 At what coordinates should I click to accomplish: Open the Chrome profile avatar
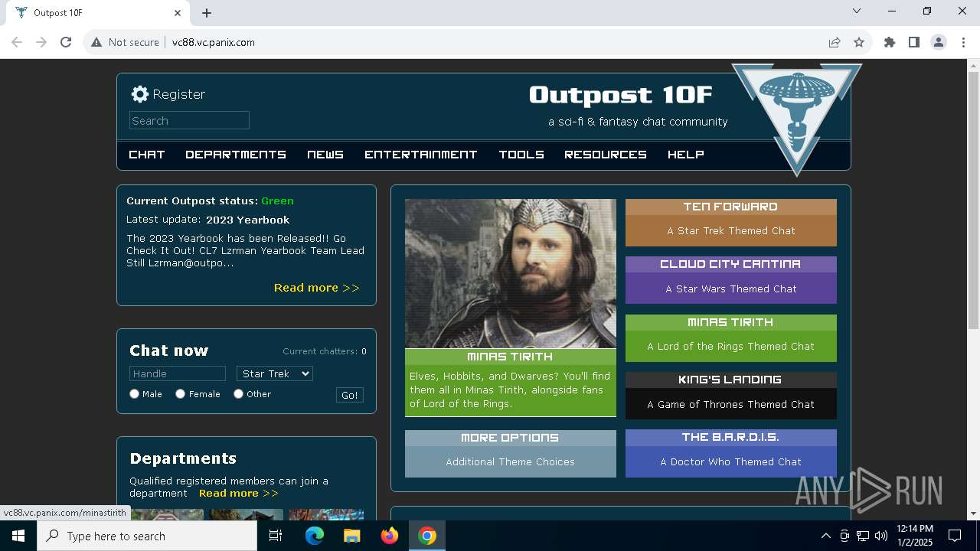point(939,42)
